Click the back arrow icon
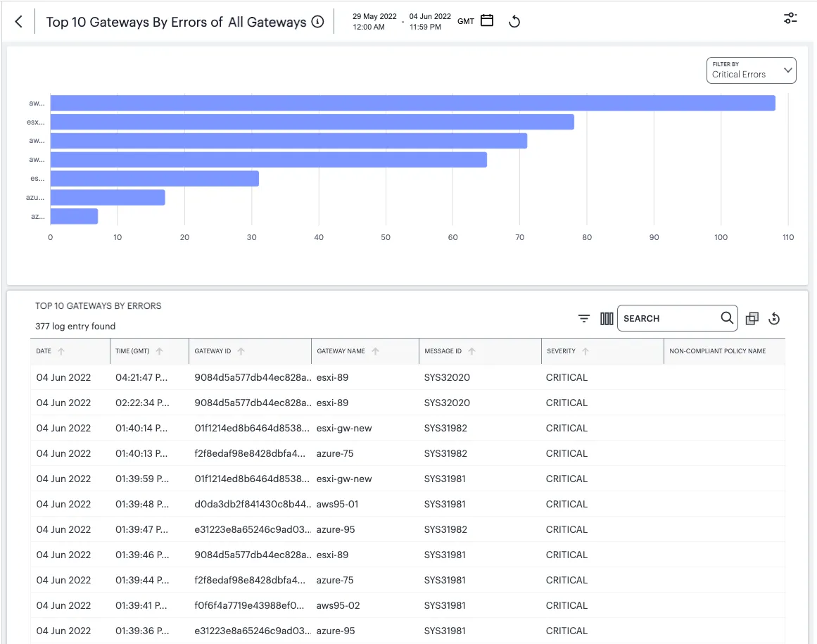This screenshot has height=644, width=817. tap(19, 22)
